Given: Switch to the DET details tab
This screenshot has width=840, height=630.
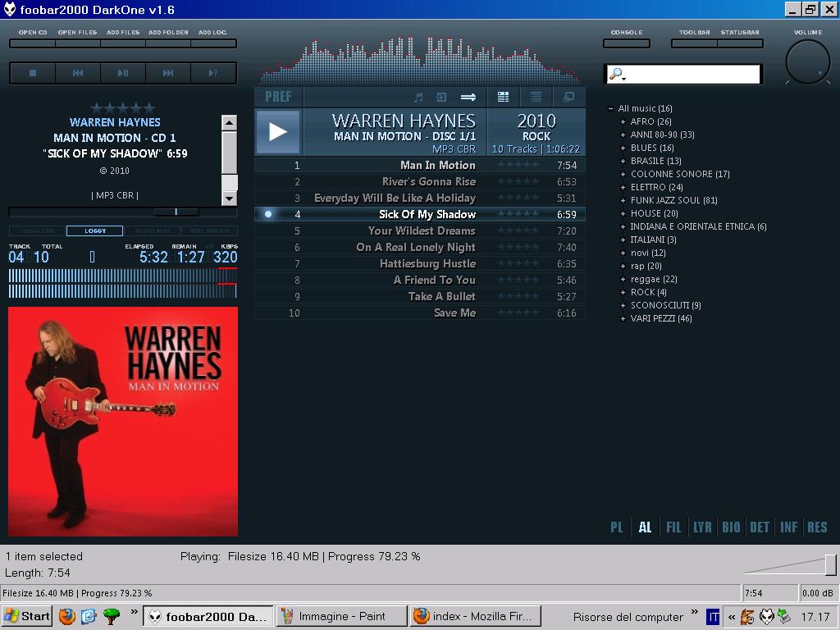Looking at the screenshot, I should [x=760, y=527].
